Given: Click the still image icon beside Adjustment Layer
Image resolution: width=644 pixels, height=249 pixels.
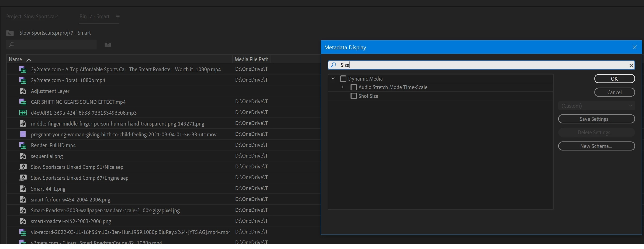Looking at the screenshot, I should (x=23, y=91).
